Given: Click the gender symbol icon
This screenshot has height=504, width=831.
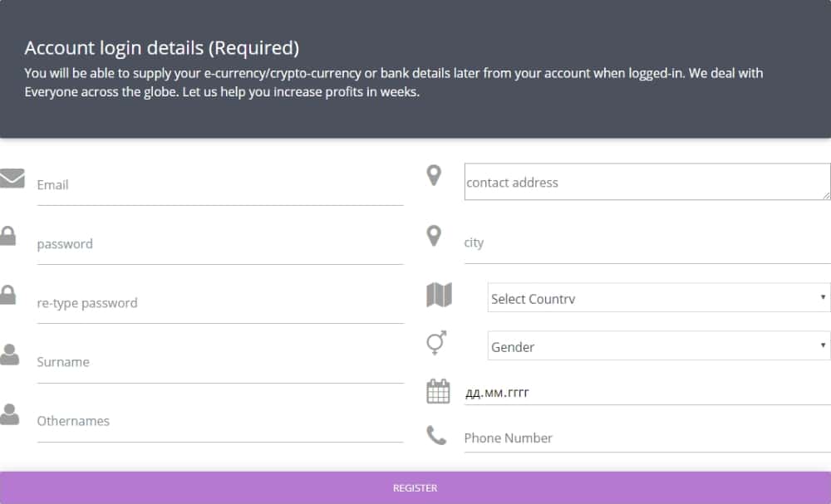Looking at the screenshot, I should coord(437,343).
